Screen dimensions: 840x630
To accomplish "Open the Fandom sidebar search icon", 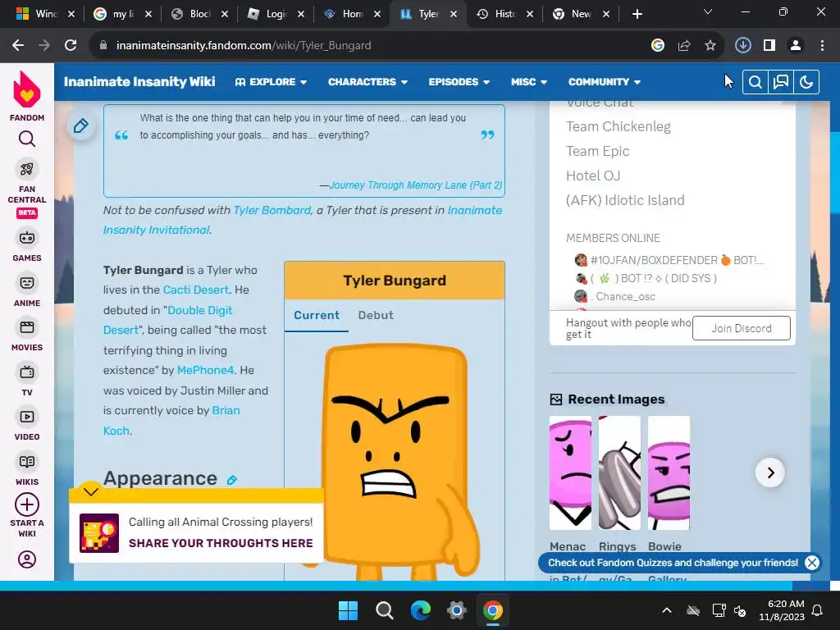I will 27,139.
